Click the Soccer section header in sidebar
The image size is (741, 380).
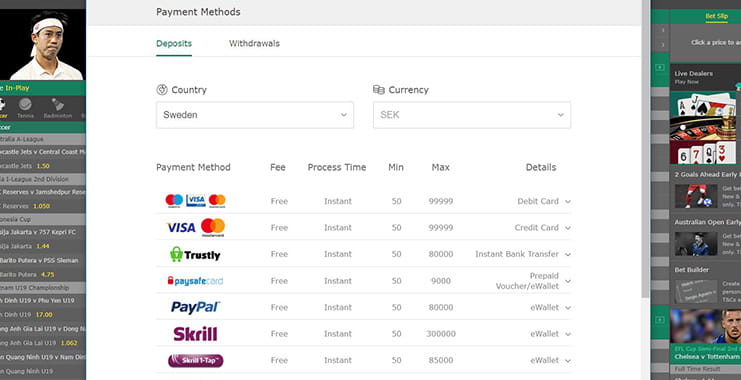[x=43, y=127]
